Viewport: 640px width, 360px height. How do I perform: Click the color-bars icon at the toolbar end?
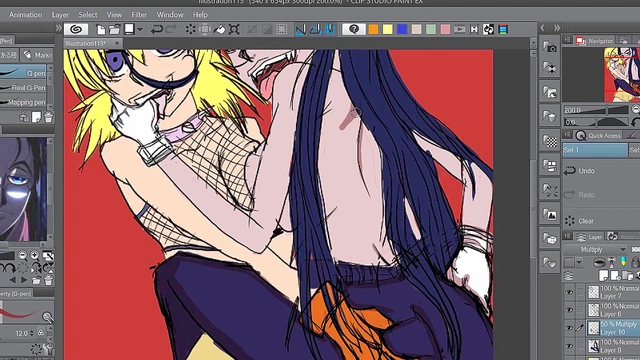point(503,29)
